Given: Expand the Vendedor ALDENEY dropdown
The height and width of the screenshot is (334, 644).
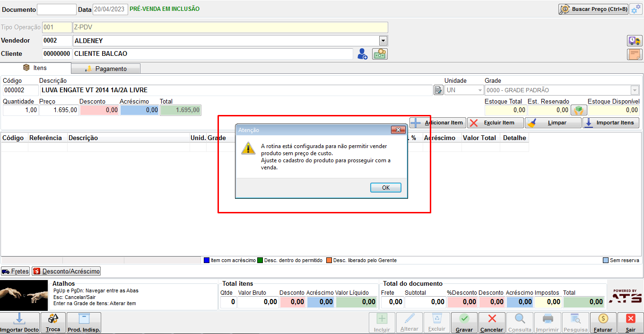Looking at the screenshot, I should [x=383, y=41].
